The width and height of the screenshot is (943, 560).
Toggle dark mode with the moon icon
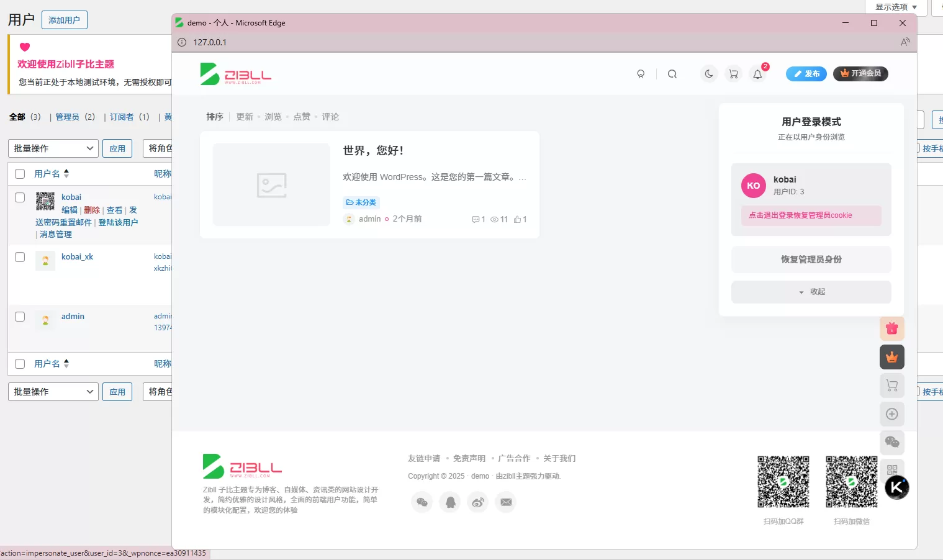(x=709, y=74)
